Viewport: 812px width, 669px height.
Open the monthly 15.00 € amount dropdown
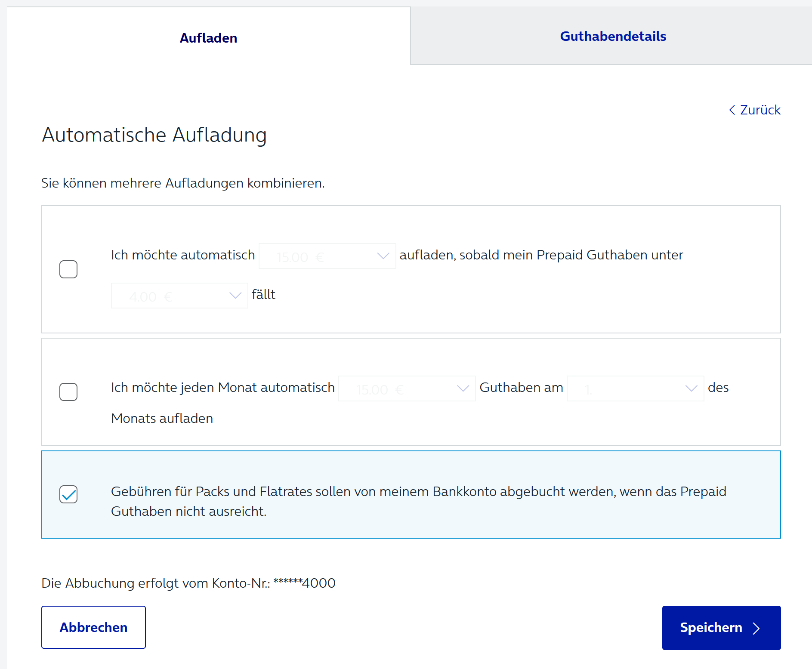click(406, 389)
